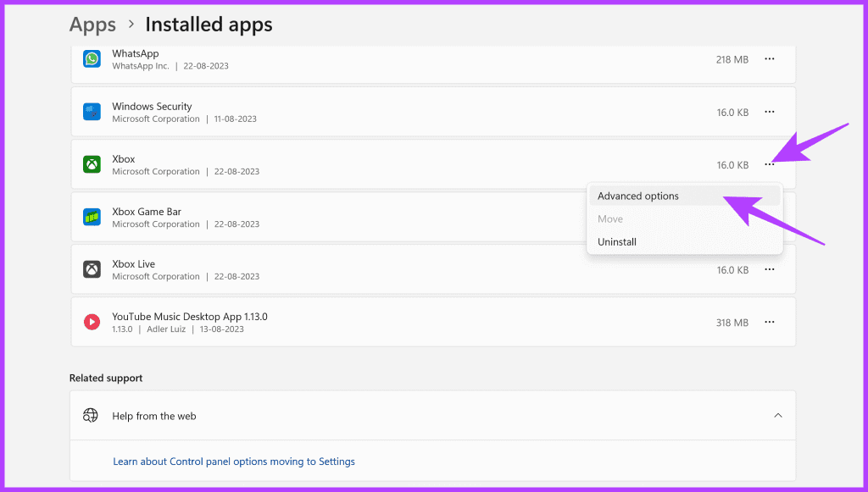Click the Related support heading
868x492 pixels.
106,379
